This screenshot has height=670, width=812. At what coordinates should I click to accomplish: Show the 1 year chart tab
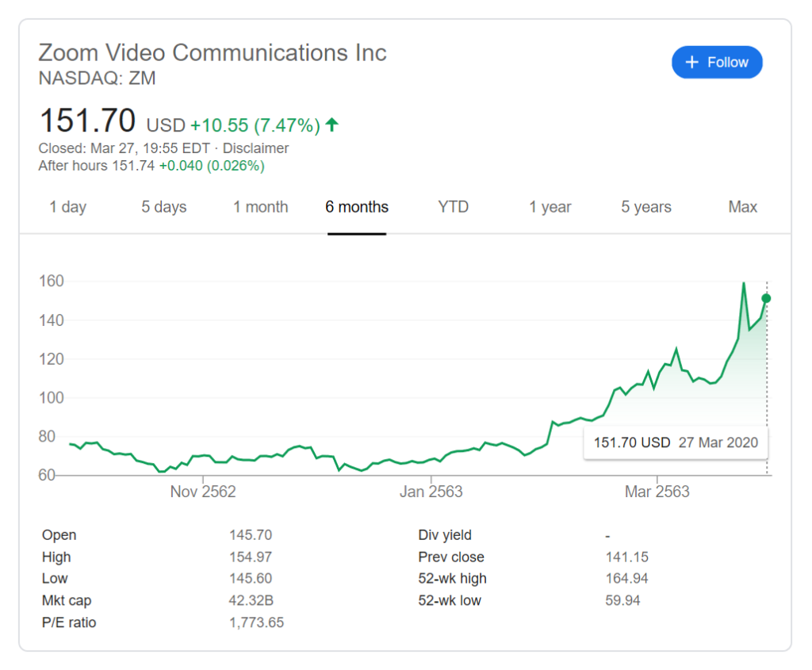tap(550, 207)
